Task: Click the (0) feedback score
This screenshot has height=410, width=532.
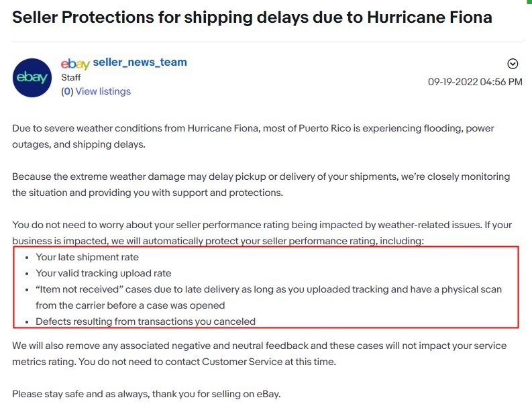Action: coord(66,91)
